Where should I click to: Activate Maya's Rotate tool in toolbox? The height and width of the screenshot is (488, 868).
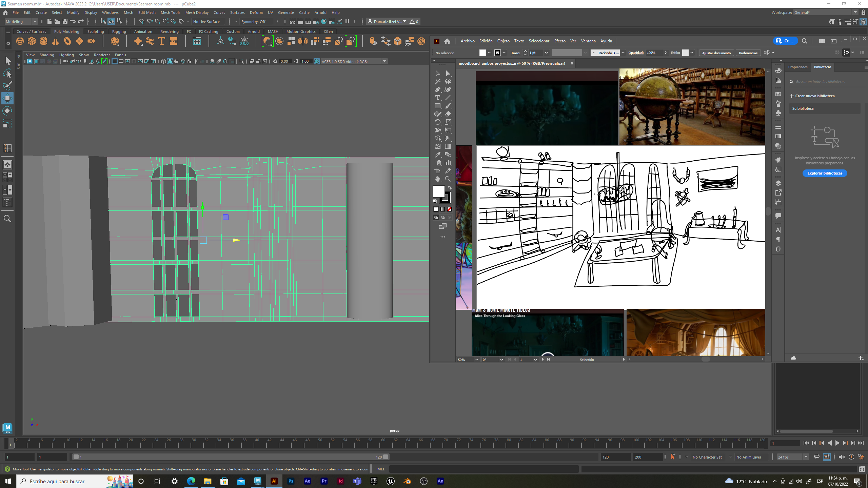coord(7,111)
